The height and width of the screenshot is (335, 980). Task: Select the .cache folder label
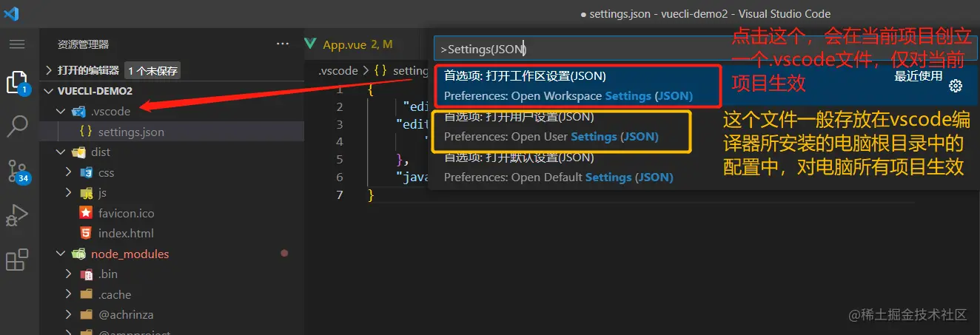[x=115, y=294]
